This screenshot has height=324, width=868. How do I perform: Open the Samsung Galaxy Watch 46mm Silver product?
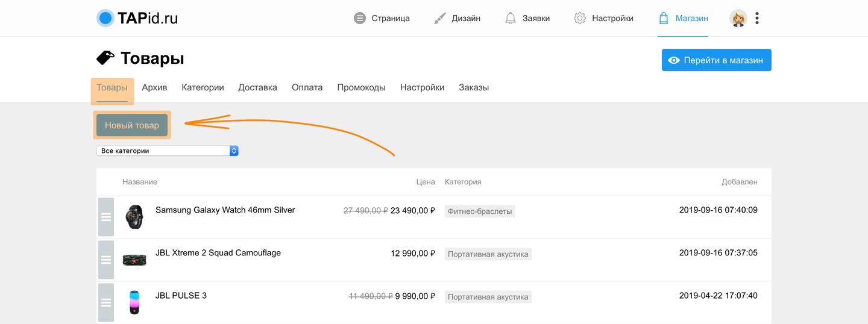(225, 210)
